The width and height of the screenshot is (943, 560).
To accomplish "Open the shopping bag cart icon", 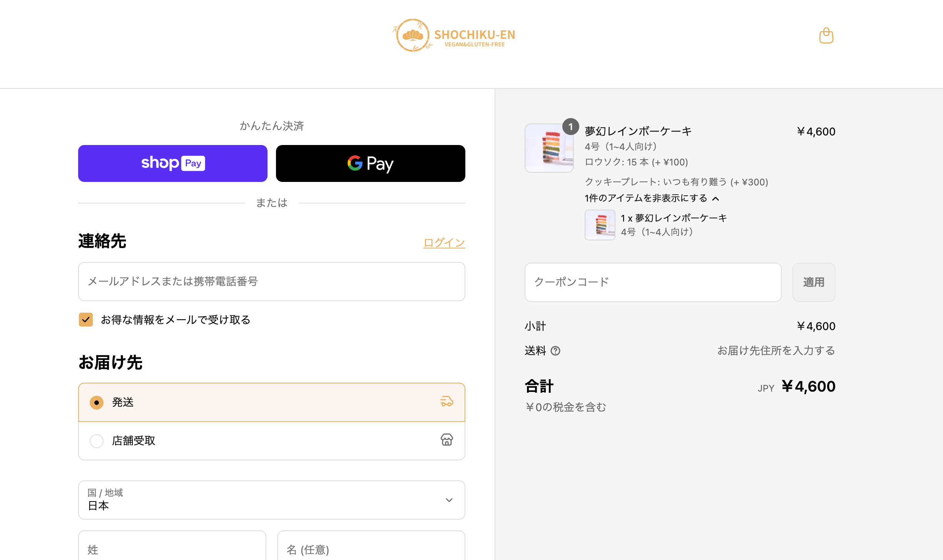I will 826,35.
